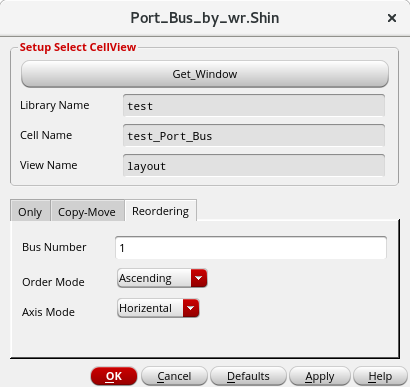The height and width of the screenshot is (387, 410).
Task: Restore values with the Defaults button
Action: (x=248, y=376)
